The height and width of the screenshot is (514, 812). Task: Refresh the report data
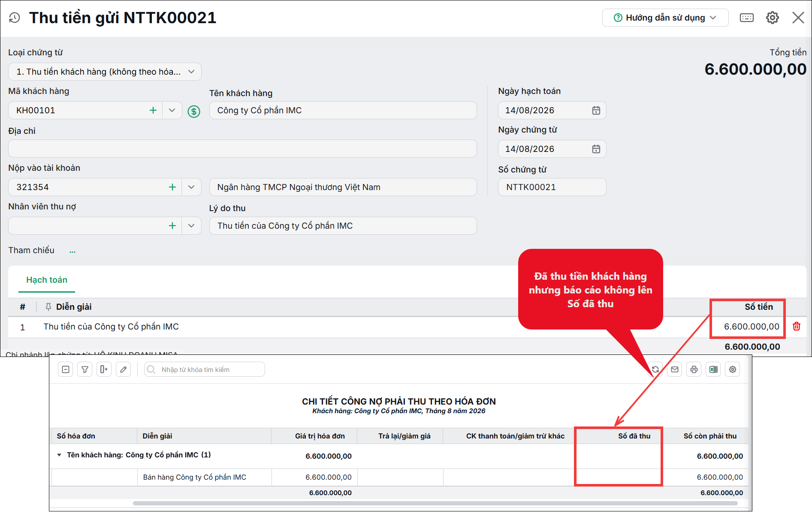click(x=655, y=369)
